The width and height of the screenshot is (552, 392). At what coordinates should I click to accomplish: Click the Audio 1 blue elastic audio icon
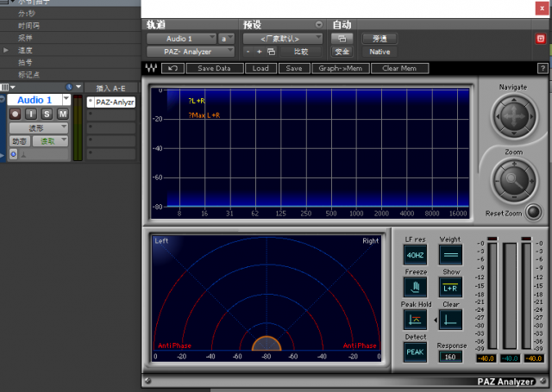point(13,154)
